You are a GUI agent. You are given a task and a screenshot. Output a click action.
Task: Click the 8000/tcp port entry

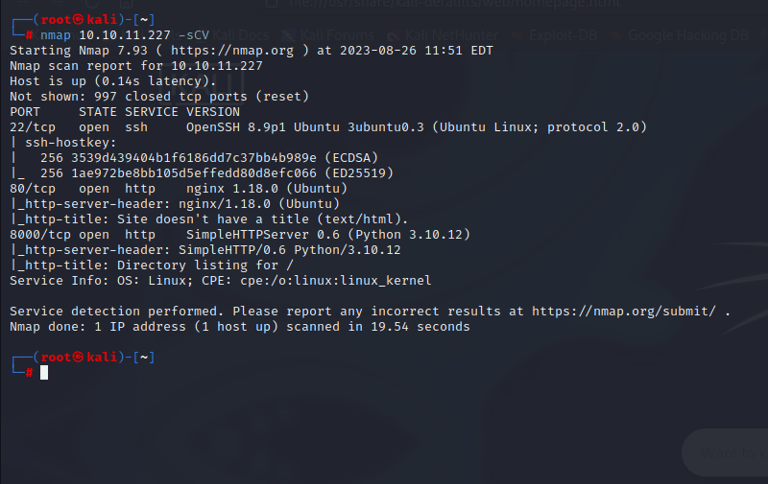point(40,234)
